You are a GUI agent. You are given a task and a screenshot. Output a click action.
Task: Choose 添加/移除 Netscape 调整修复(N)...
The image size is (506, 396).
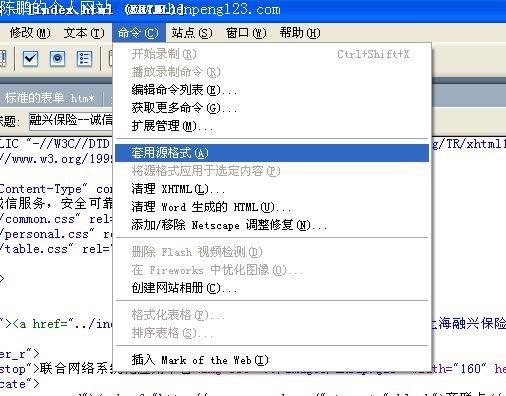[272, 225]
